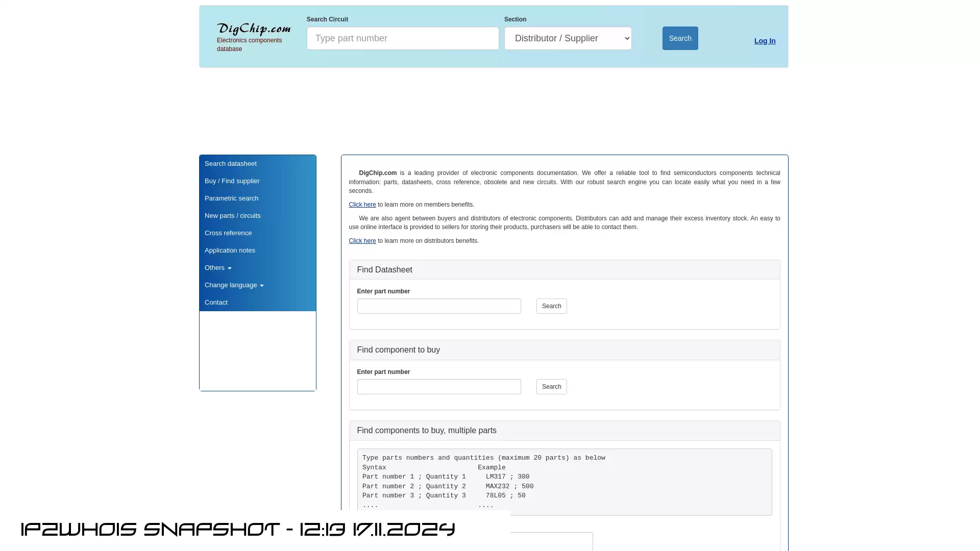Select Search datasheet in sidebar
Screen dimensions: 980x551
(257, 164)
